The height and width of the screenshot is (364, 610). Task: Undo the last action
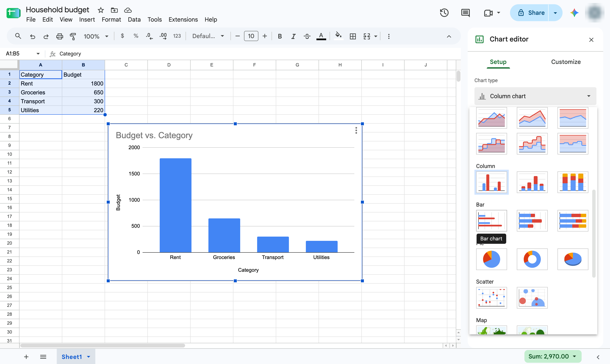tap(32, 36)
